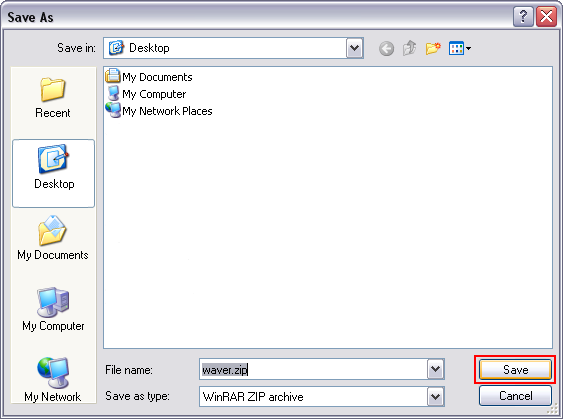This screenshot has height=419, width=563.
Task: Open My Computer in the places bar
Action: point(53,309)
